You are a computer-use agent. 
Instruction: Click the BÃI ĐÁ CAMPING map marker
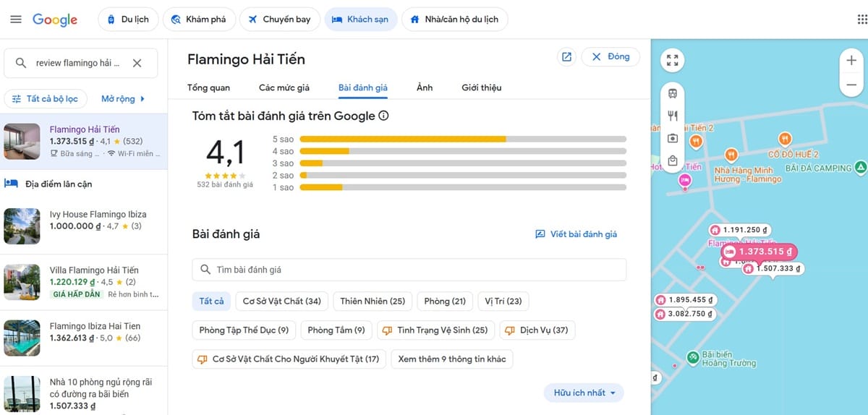(860, 168)
